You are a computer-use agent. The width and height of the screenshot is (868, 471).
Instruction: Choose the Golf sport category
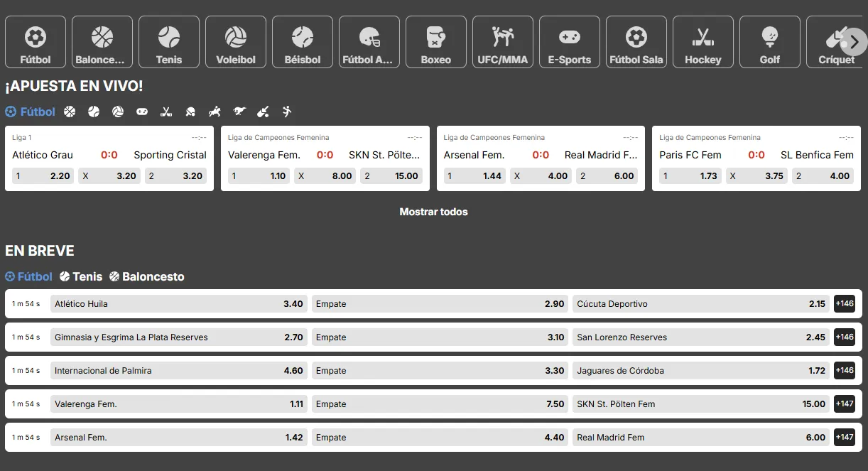click(769, 43)
